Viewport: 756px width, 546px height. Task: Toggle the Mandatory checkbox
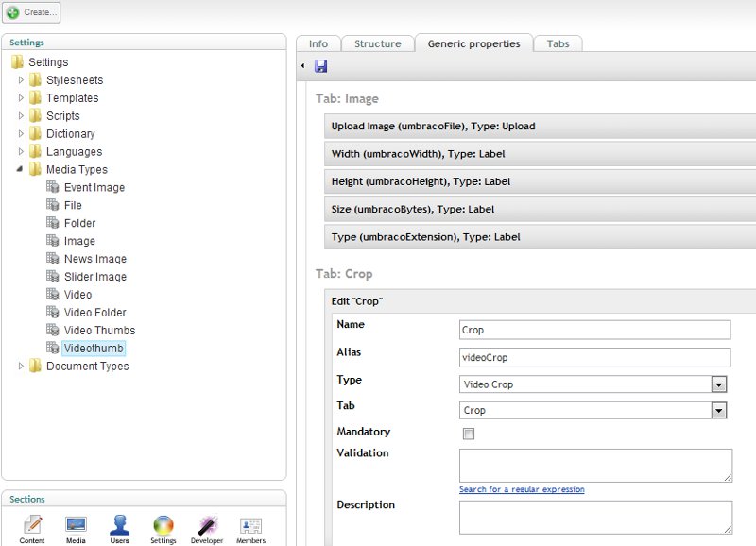tap(469, 434)
